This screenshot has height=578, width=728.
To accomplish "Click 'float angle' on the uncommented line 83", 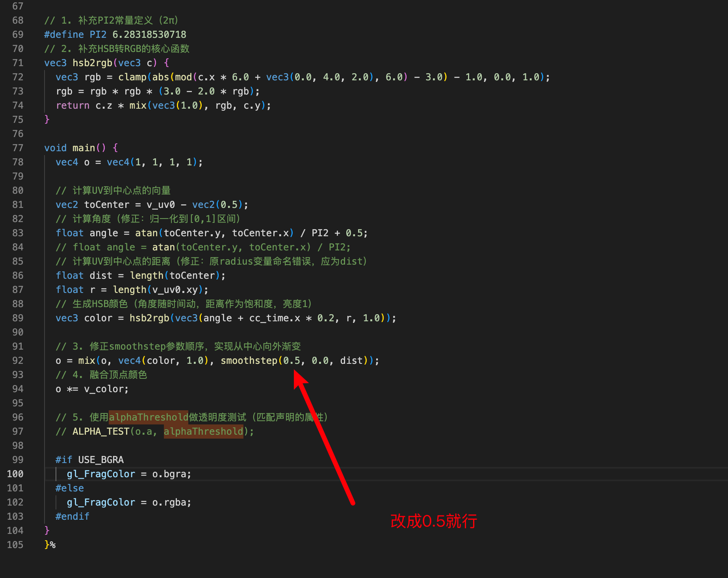I will [x=87, y=233].
